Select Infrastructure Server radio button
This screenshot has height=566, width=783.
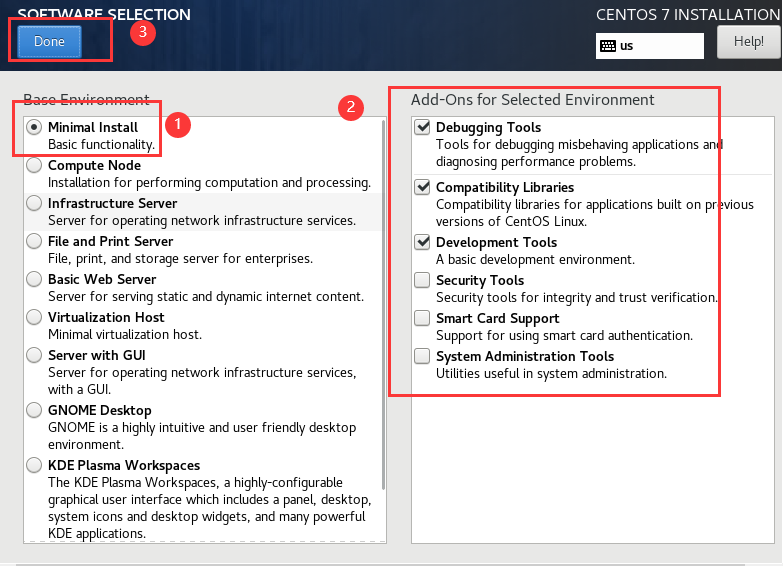[x=34, y=203]
